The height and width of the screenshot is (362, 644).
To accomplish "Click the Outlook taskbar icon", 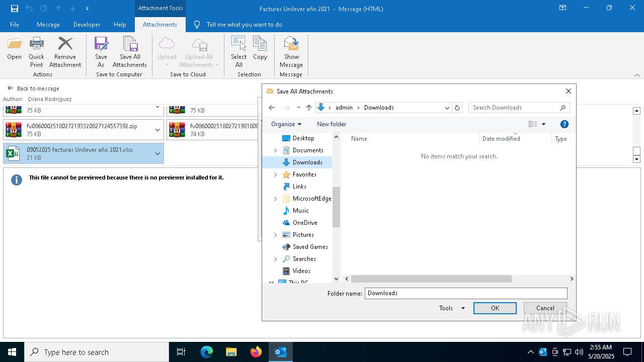I will coord(281,352).
